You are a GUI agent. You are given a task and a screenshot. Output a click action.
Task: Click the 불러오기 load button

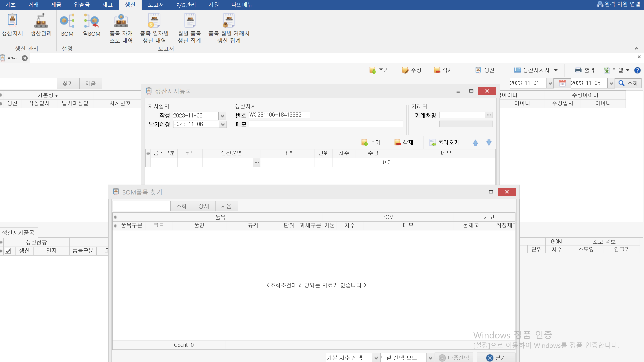pyautogui.click(x=444, y=143)
